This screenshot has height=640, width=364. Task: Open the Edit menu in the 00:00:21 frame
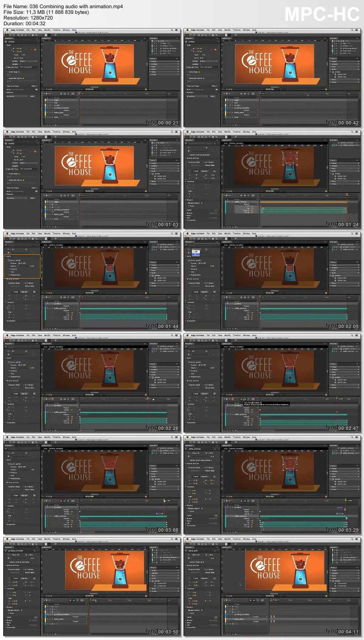tap(33, 30)
